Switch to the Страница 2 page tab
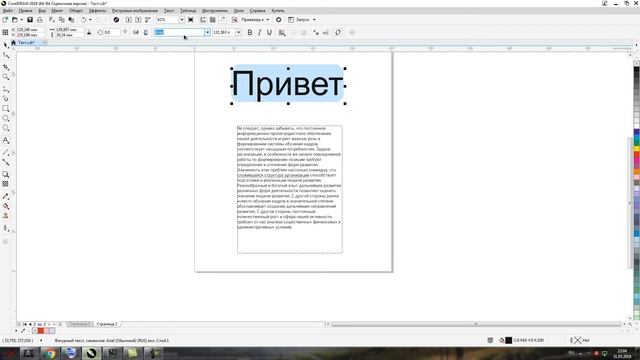 107,324
